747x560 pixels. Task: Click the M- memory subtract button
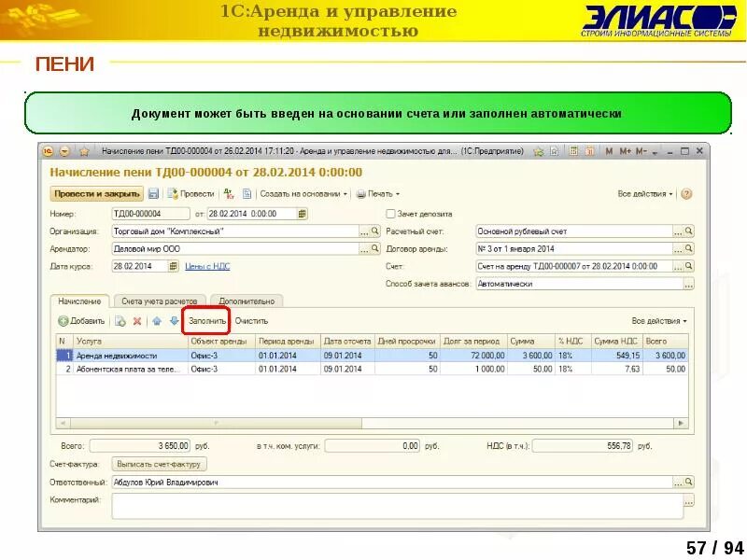pyautogui.click(x=641, y=151)
